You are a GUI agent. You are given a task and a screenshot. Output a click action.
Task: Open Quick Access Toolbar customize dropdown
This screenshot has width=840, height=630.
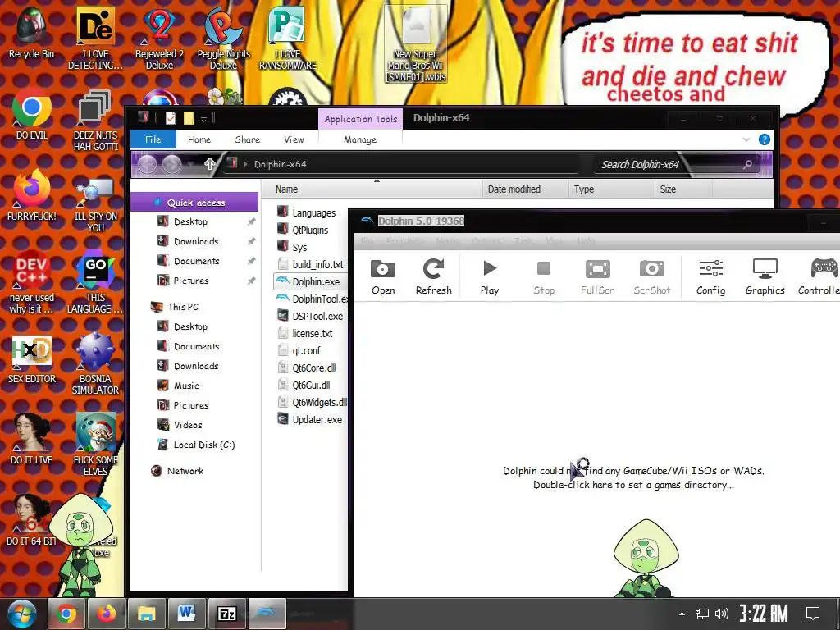point(203,119)
